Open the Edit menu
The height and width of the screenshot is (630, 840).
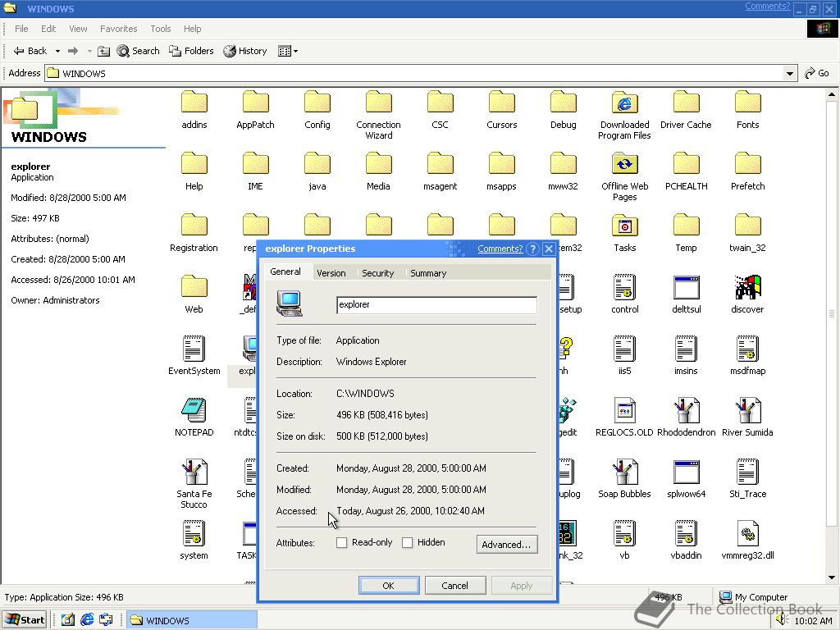tap(48, 29)
